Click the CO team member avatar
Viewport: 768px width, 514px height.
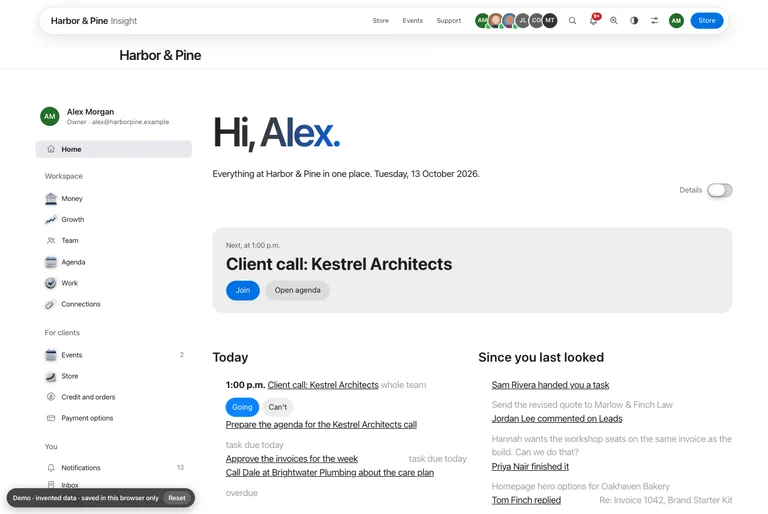click(536, 21)
